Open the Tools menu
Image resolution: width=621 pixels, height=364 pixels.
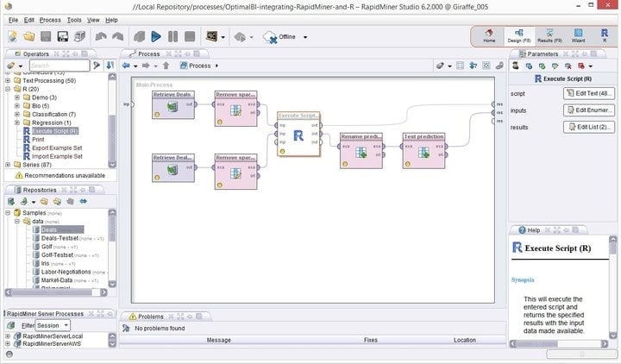tap(74, 20)
